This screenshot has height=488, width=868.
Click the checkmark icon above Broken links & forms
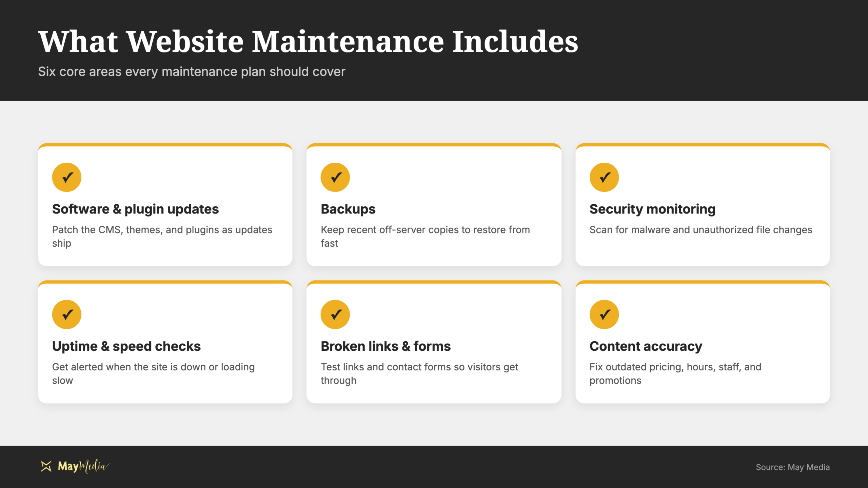pos(335,314)
